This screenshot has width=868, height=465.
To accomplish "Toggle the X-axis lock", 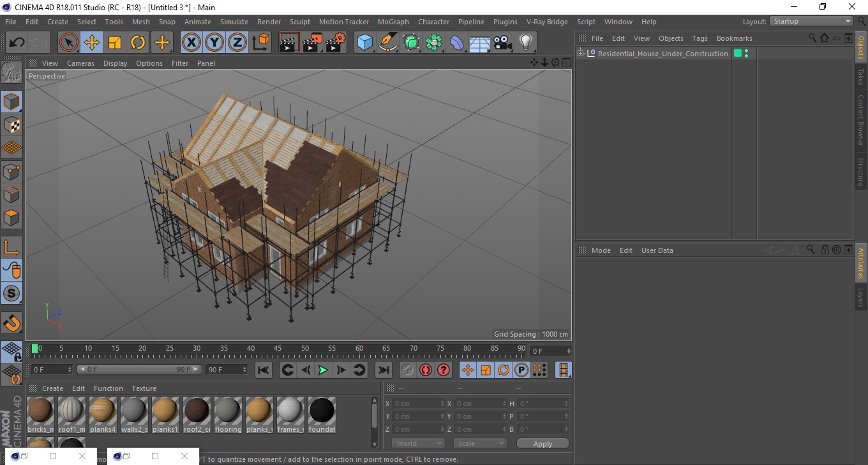I will [191, 43].
